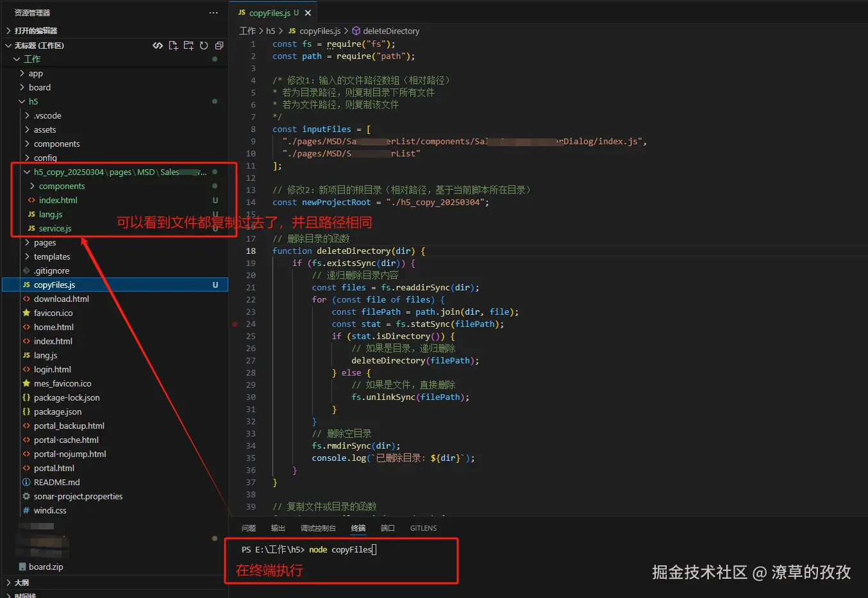
Task: Click the 资源管理器 panel title
Action: coord(32,13)
